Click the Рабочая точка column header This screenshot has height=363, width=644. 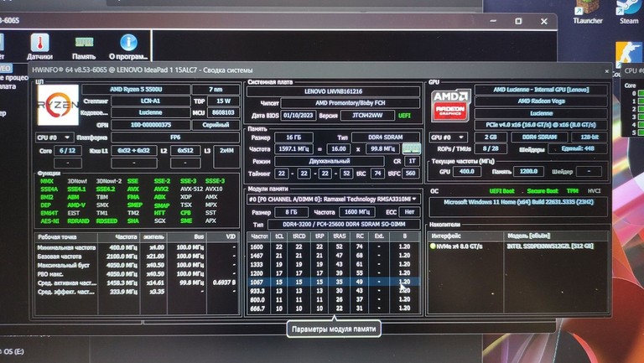click(66, 237)
